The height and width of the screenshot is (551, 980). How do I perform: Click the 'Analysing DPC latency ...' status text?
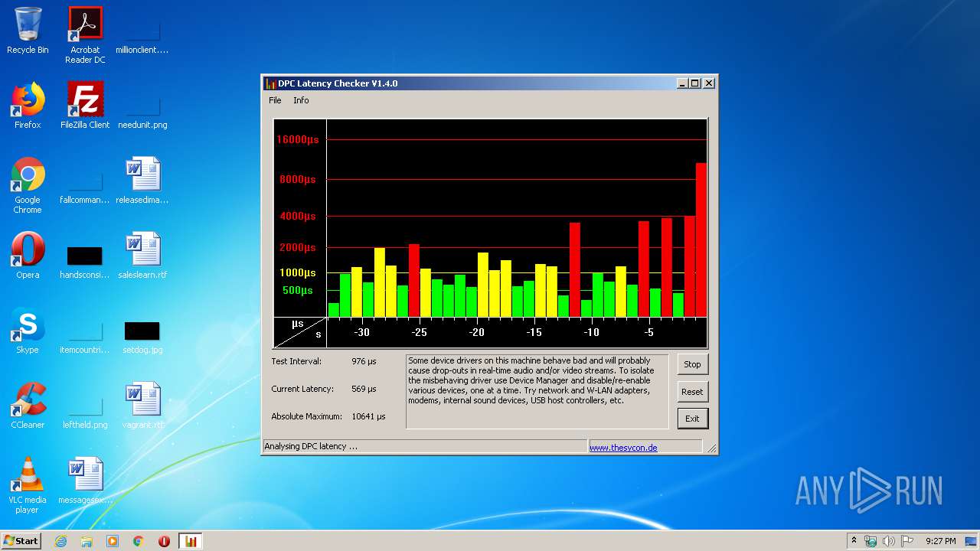tap(311, 446)
